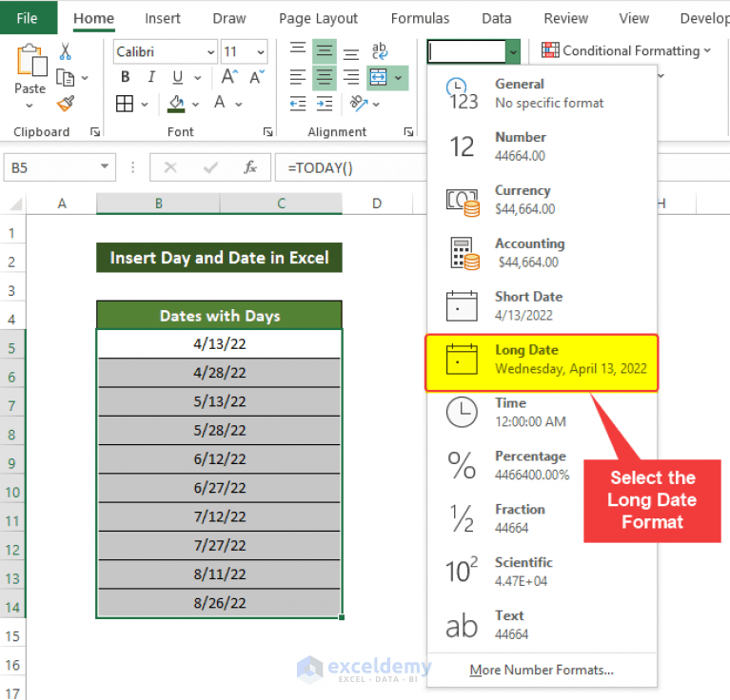Screen dimensions: 730x700
Task: Toggle Underline formatting
Action: click(177, 77)
